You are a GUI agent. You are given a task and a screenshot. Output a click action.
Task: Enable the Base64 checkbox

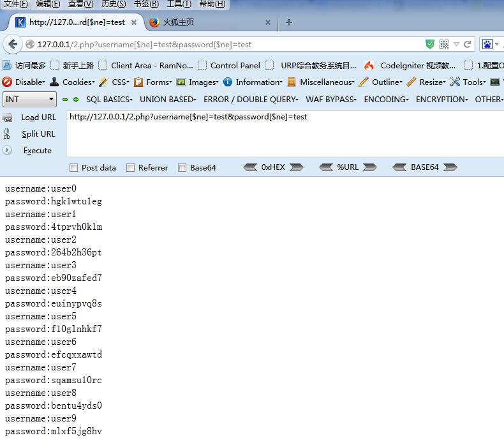182,167
